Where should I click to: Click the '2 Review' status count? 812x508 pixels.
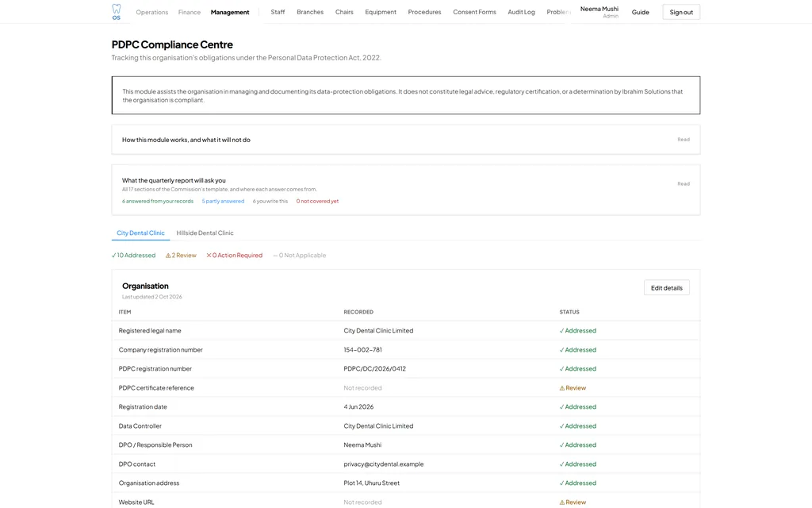tap(181, 255)
